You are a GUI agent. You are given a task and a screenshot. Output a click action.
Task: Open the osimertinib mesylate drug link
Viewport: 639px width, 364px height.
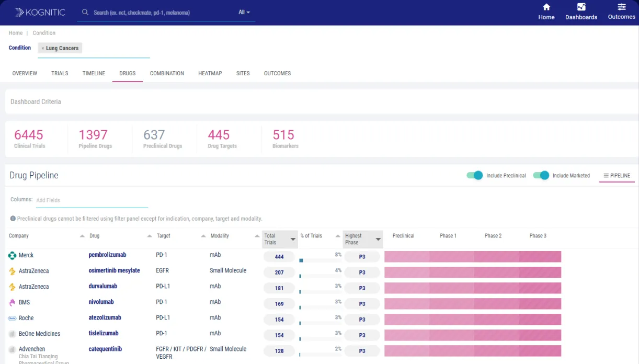114,270
